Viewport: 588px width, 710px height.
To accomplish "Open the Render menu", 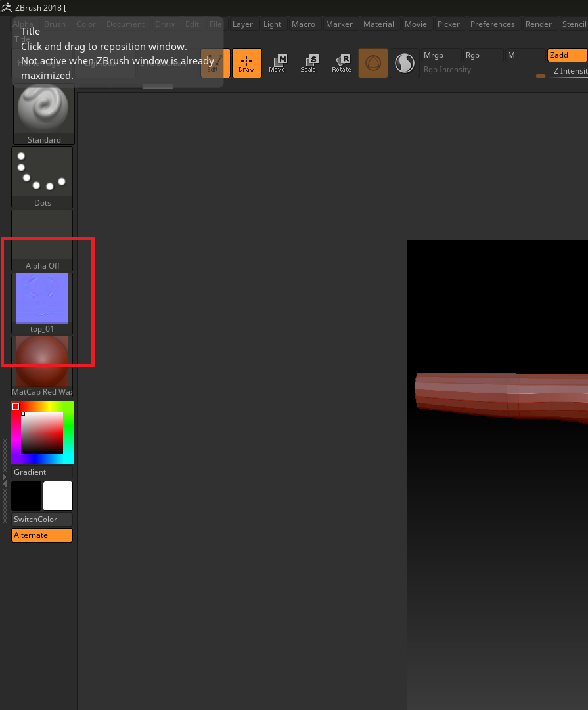I will point(539,24).
